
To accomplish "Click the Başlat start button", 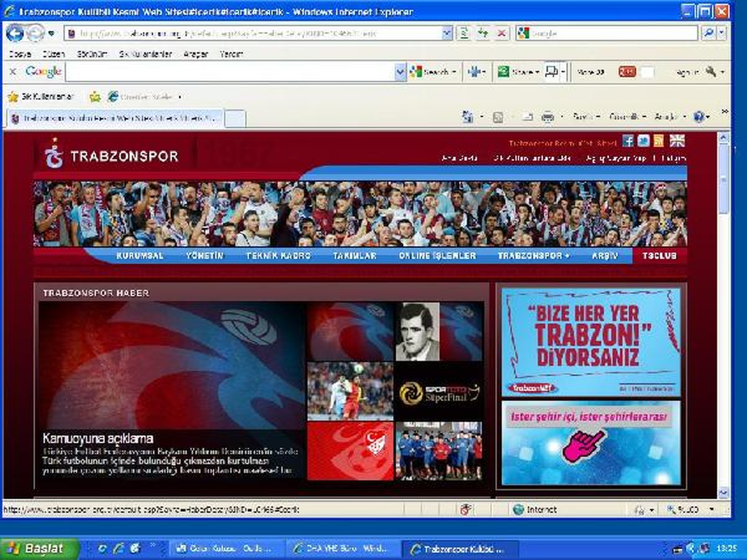I will 40,548.
